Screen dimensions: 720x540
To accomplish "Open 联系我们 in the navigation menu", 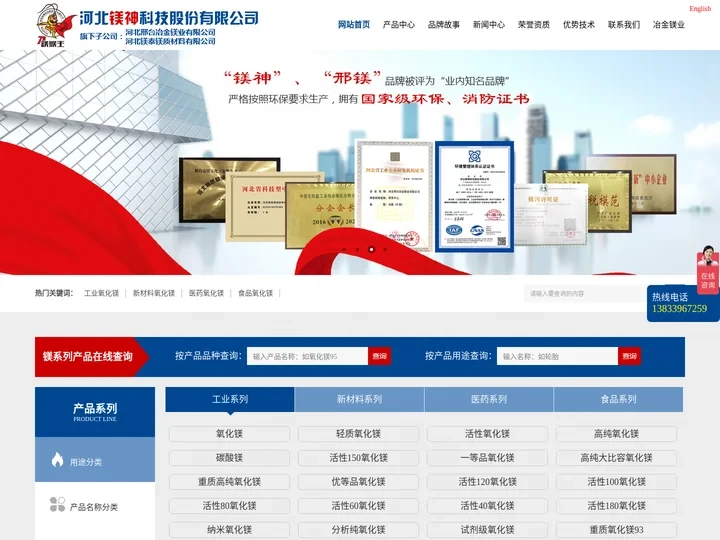I will (624, 24).
